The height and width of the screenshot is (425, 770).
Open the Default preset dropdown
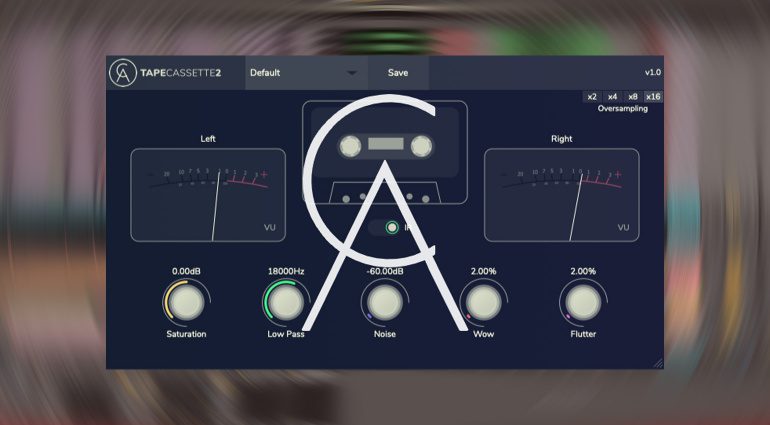[x=302, y=73]
